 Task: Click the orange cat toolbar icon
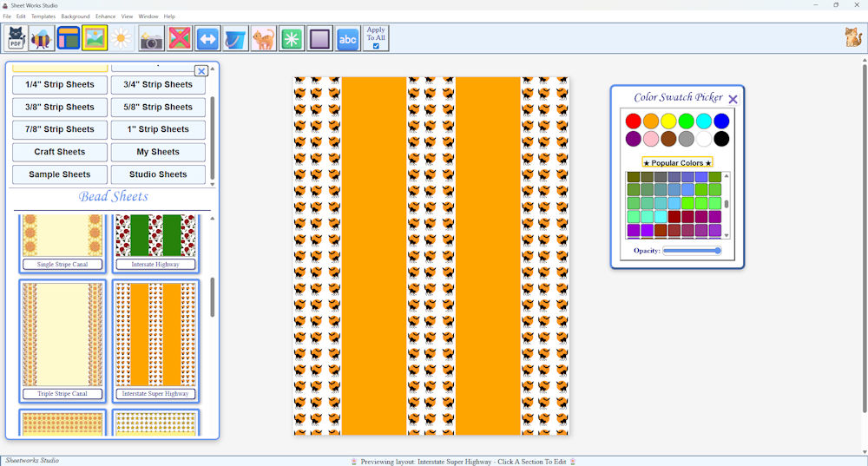click(x=264, y=38)
